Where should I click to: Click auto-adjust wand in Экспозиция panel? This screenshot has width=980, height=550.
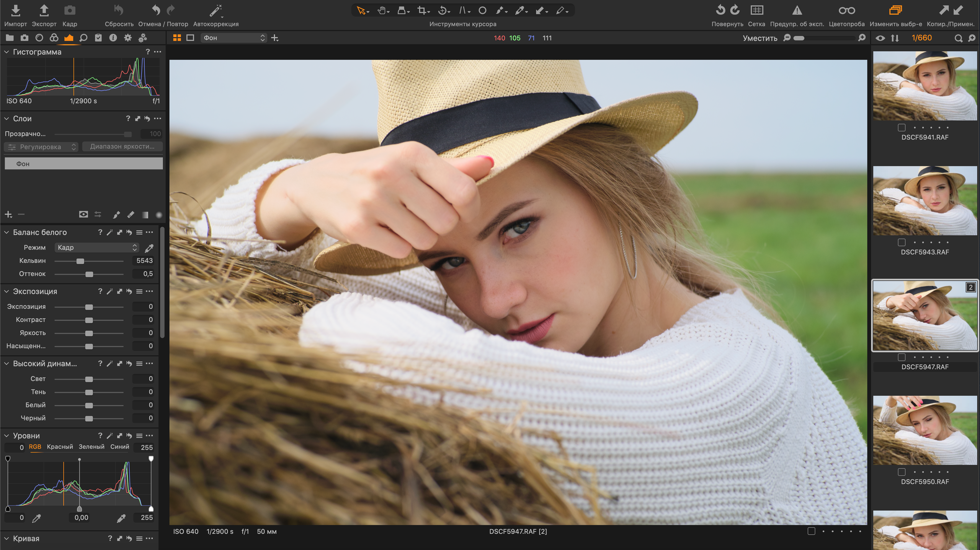(109, 291)
